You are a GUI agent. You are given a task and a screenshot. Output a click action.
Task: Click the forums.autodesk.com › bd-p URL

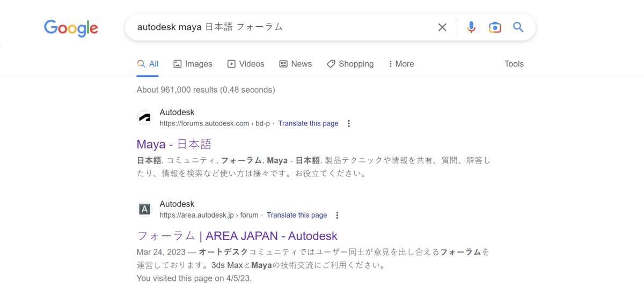[215, 123]
